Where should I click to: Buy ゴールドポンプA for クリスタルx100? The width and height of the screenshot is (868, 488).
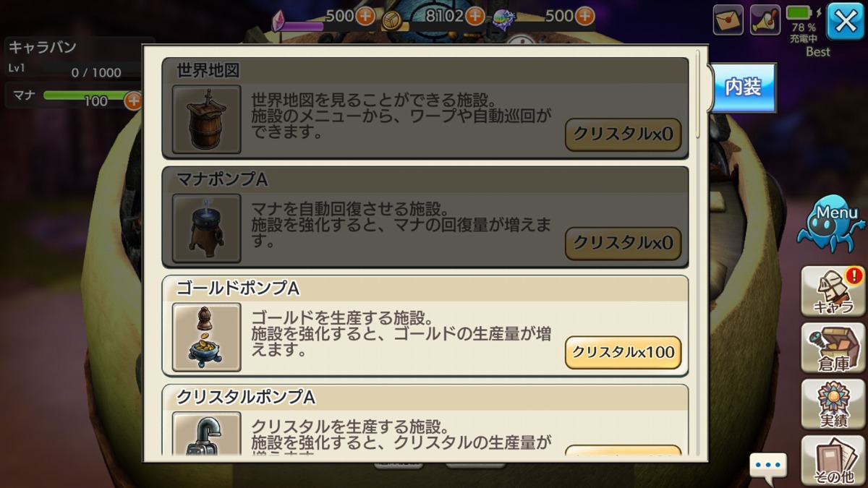pos(623,352)
